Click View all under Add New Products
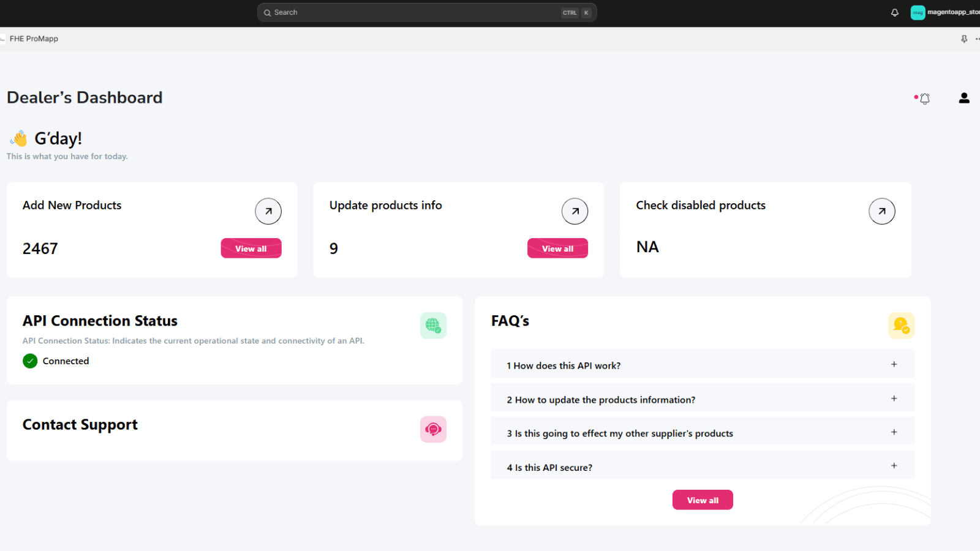The width and height of the screenshot is (980, 551). 251,248
